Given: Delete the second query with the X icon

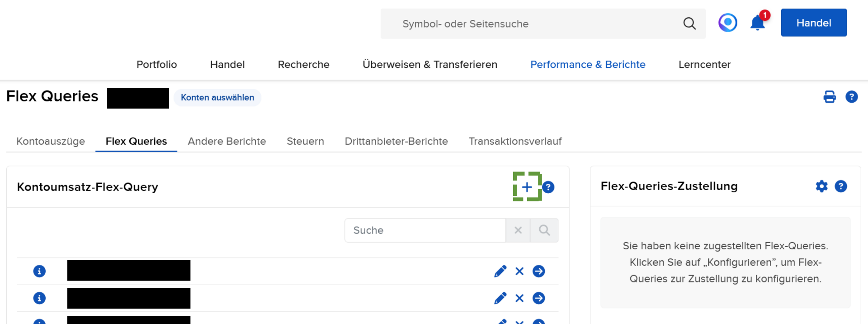Looking at the screenshot, I should coord(519,298).
